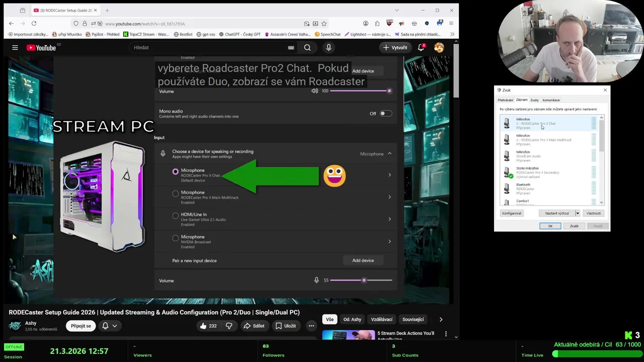Select the Vše filter chip

(330, 319)
